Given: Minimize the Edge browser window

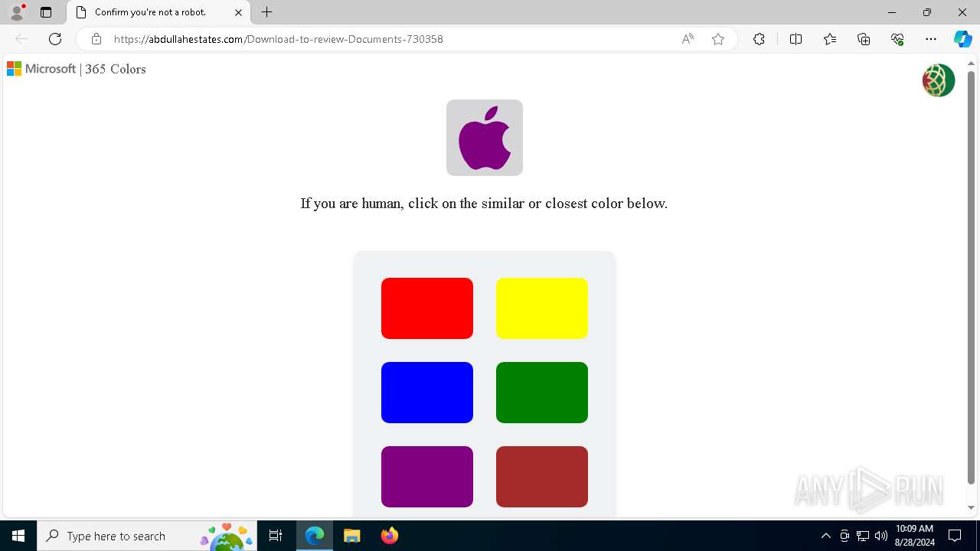Looking at the screenshot, I should (892, 12).
